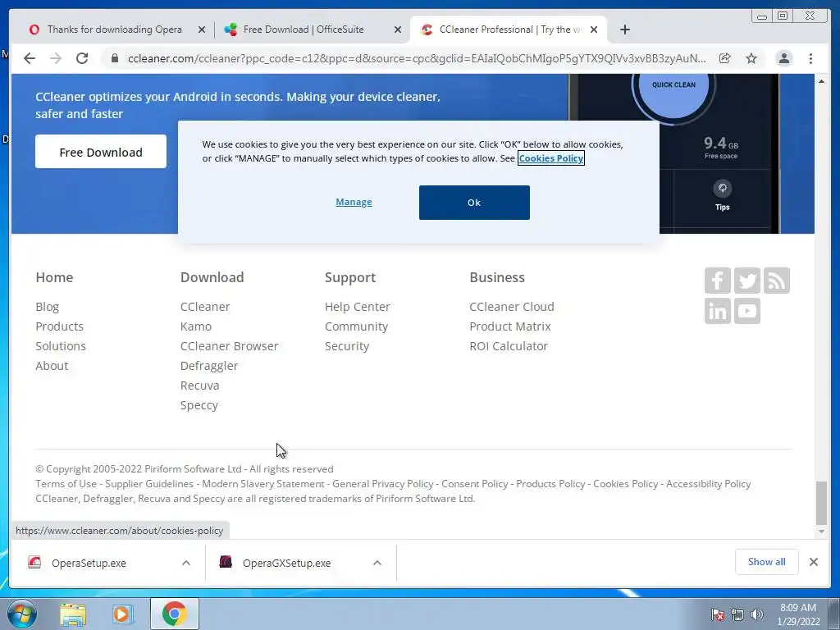The image size is (840, 630).
Task: Open the Accessibility Policy link
Action: (708, 484)
